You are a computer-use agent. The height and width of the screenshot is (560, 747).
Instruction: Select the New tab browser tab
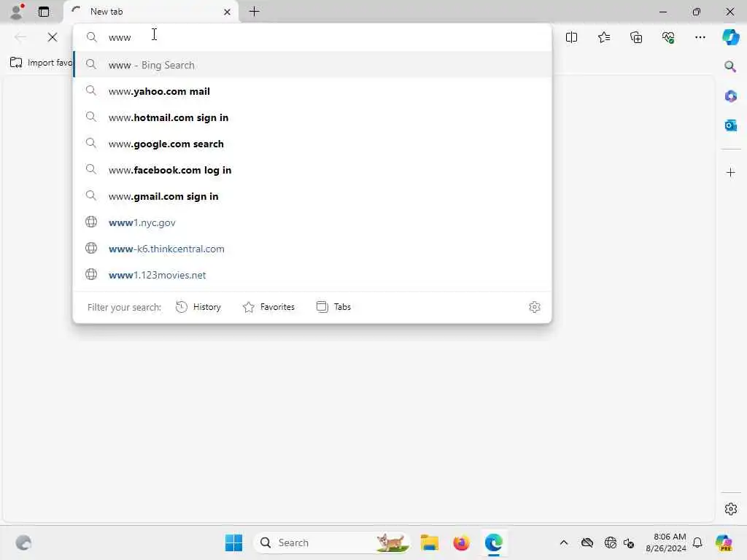tap(151, 12)
